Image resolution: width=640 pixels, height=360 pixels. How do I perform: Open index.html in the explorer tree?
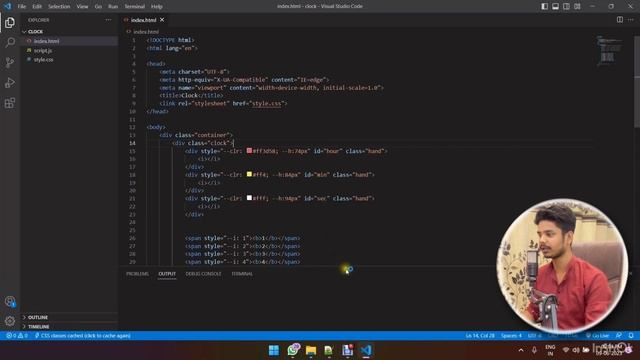pyautogui.click(x=69, y=41)
